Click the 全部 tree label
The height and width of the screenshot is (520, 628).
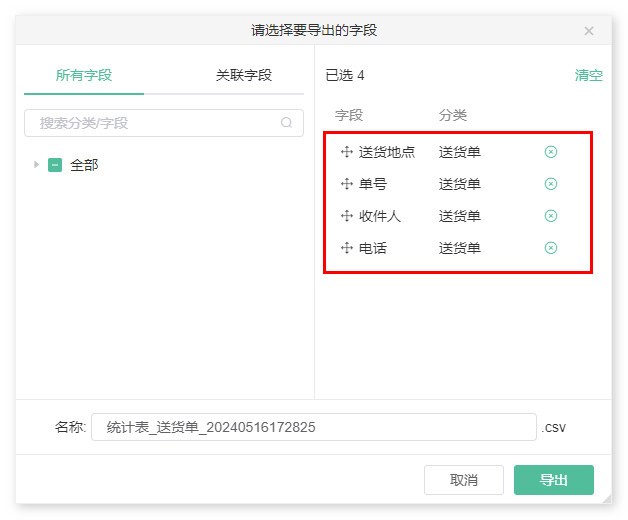point(84,165)
